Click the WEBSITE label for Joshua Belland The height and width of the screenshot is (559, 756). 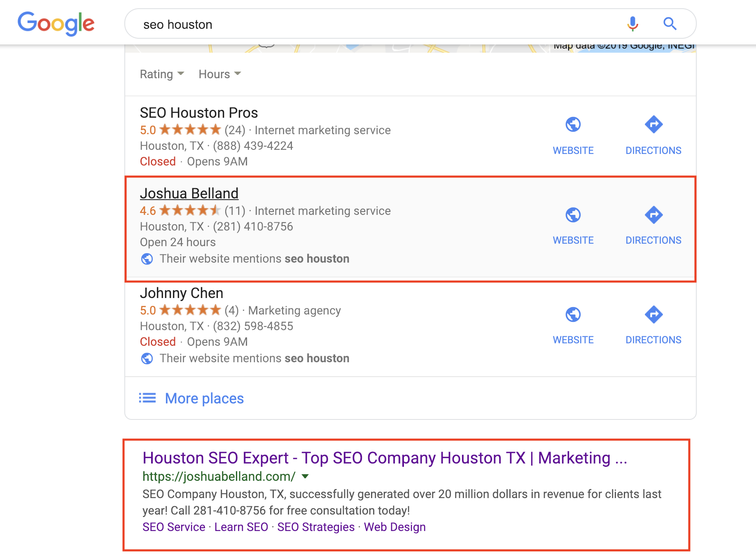[573, 240]
